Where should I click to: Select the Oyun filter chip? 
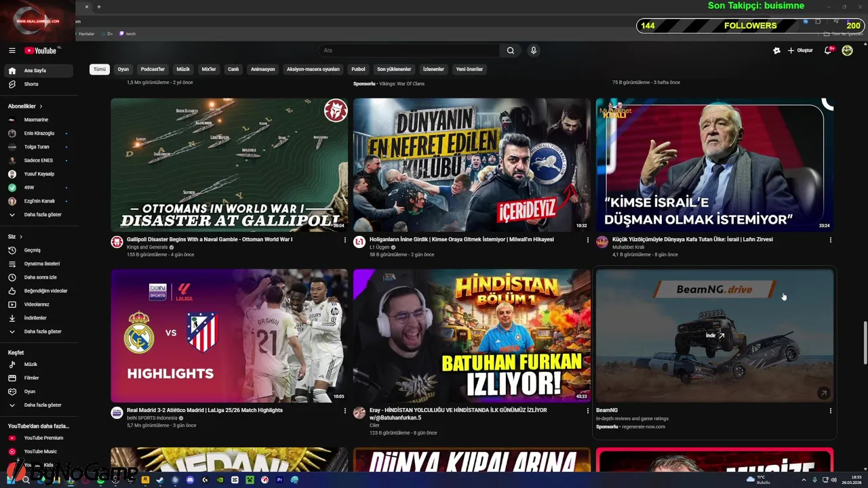[x=123, y=69]
